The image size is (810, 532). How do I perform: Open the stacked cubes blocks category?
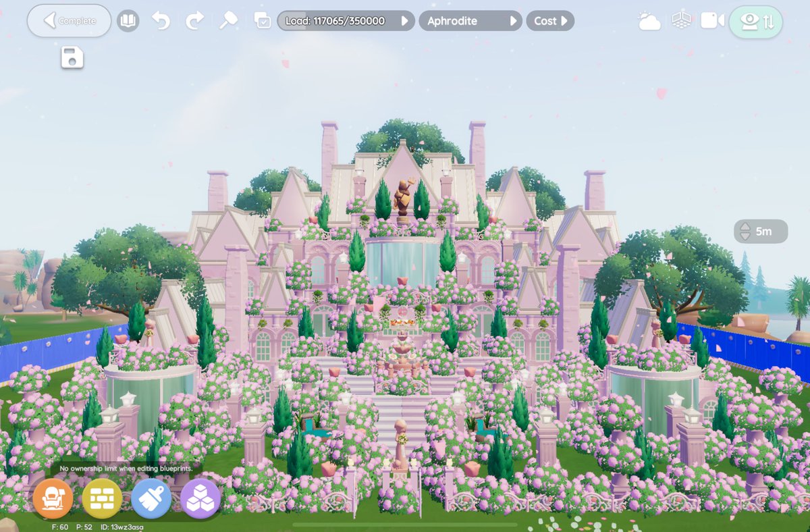point(200,499)
